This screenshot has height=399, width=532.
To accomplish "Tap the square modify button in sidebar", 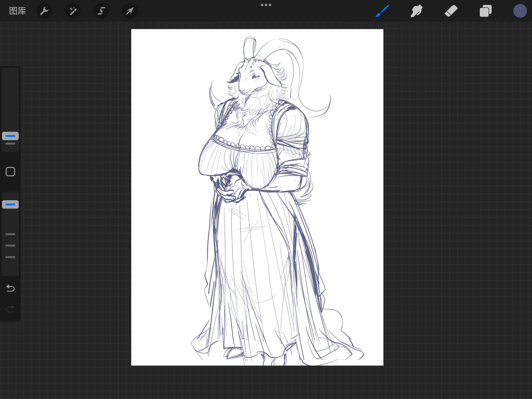I will (10, 172).
